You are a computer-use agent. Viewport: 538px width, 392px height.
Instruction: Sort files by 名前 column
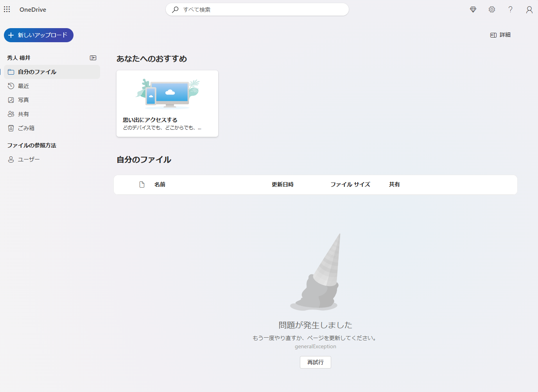pyautogui.click(x=160, y=184)
